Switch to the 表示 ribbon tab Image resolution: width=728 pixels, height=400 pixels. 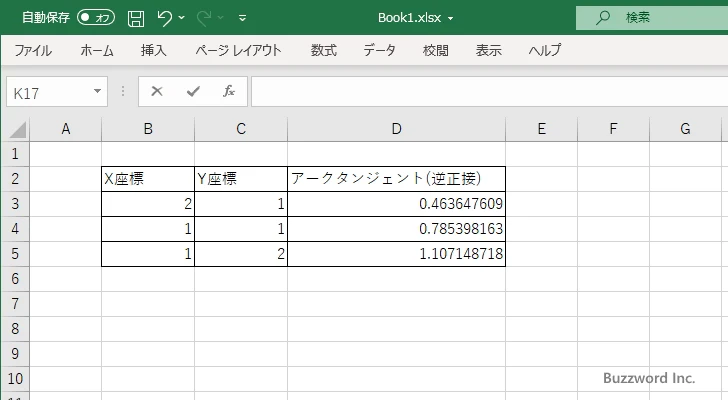coord(488,50)
